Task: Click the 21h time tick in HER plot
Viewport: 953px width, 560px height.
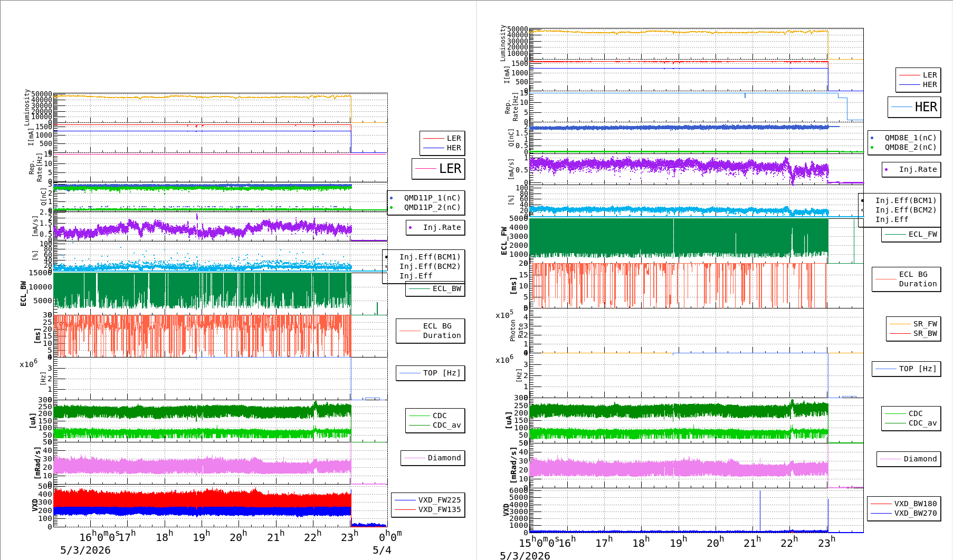Action: [751, 542]
